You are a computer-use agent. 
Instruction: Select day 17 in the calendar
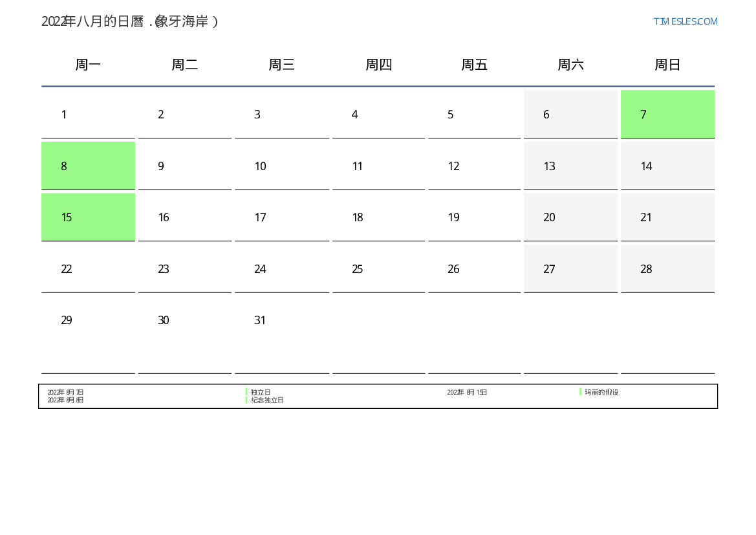pos(282,217)
